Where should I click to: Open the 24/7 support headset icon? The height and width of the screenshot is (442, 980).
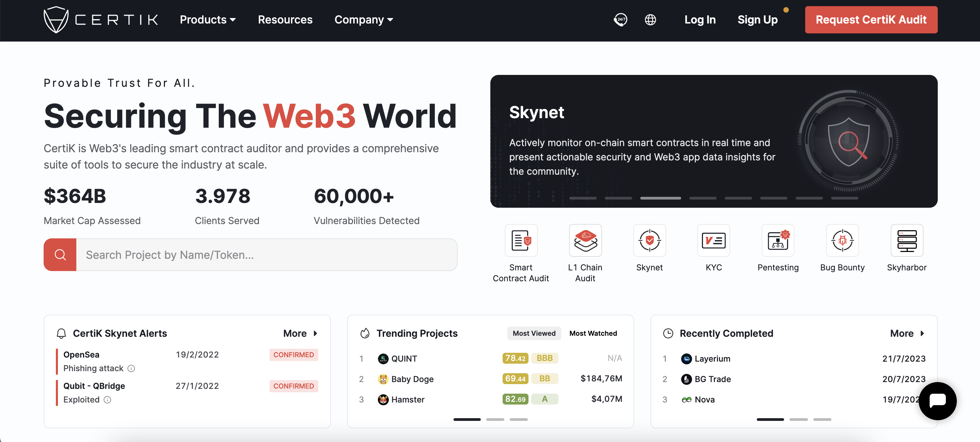pos(621,20)
